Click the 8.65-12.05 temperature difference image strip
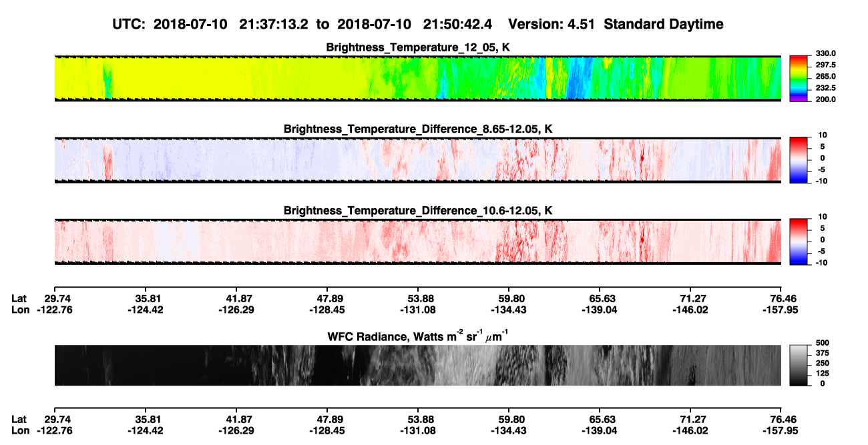Image resolution: width=868 pixels, height=445 pixels. [417, 159]
